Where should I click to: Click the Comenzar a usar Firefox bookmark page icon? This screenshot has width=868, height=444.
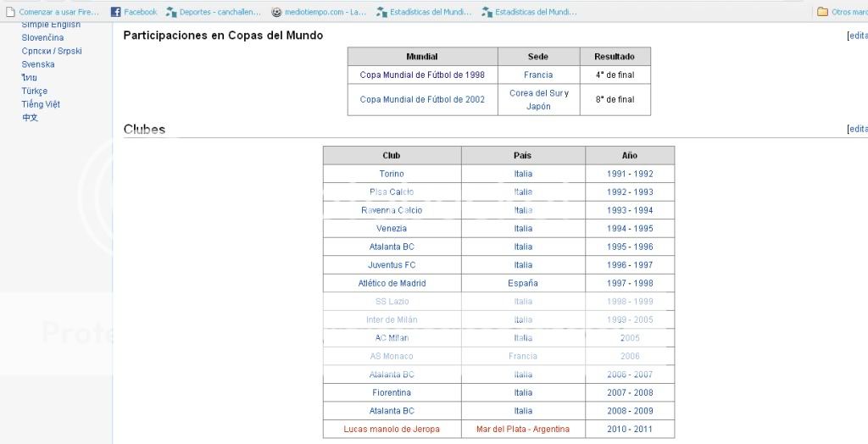tap(10, 12)
